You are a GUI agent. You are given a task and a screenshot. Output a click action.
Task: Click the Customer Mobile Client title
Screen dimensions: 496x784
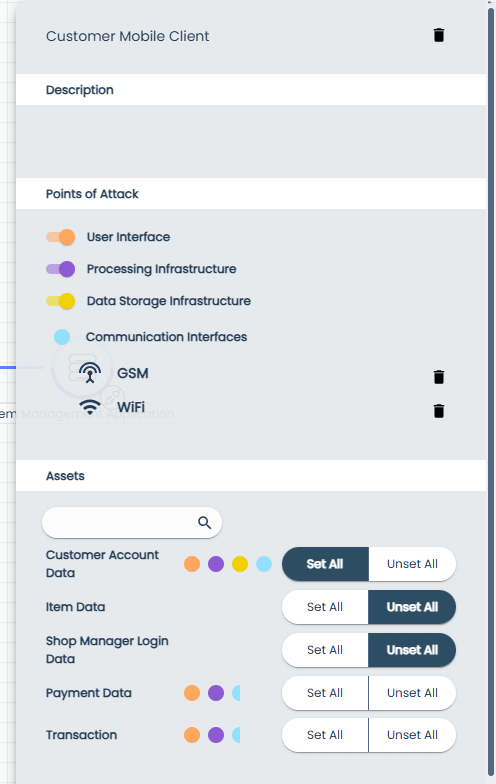point(128,36)
